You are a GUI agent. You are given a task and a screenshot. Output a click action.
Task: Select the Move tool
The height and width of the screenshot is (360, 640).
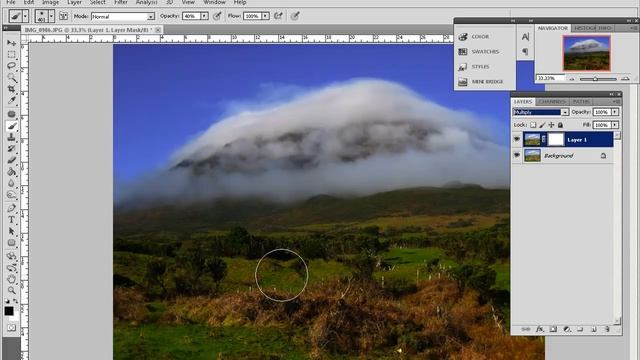[11, 43]
